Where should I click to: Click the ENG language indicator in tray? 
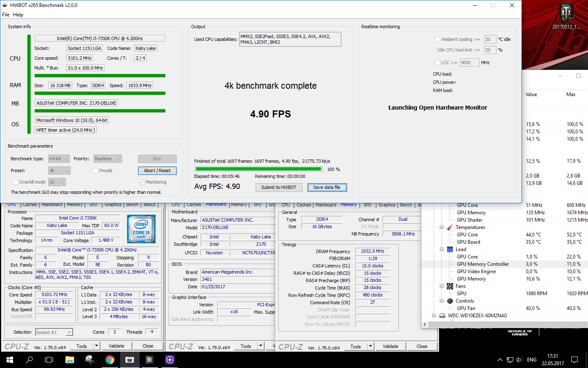(532, 360)
